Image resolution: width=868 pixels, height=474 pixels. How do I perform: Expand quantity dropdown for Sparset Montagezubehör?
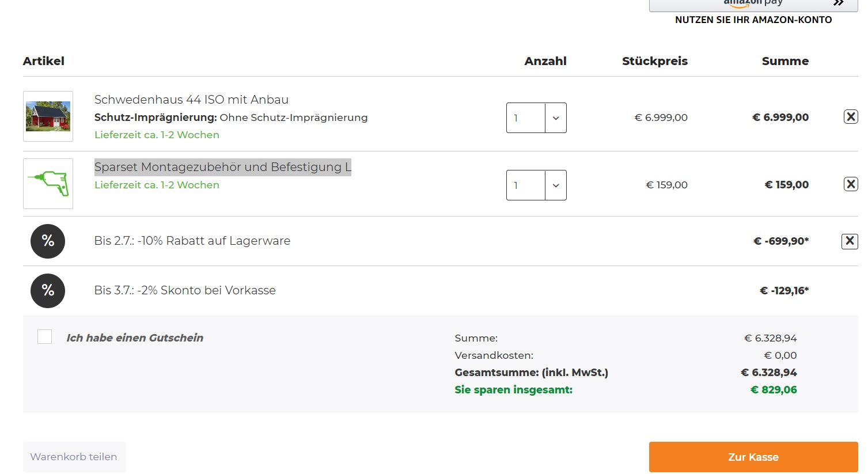556,185
